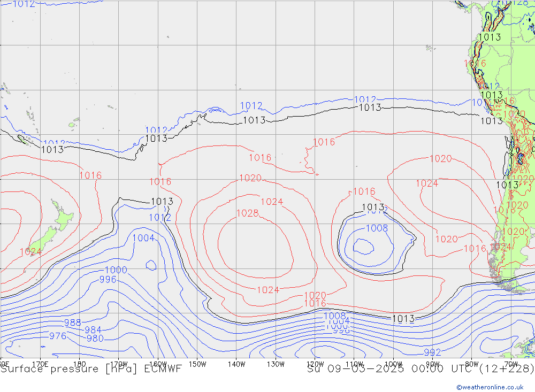Click the weatheronline.co.uk copyright text
The image size is (535, 392).
(490, 387)
